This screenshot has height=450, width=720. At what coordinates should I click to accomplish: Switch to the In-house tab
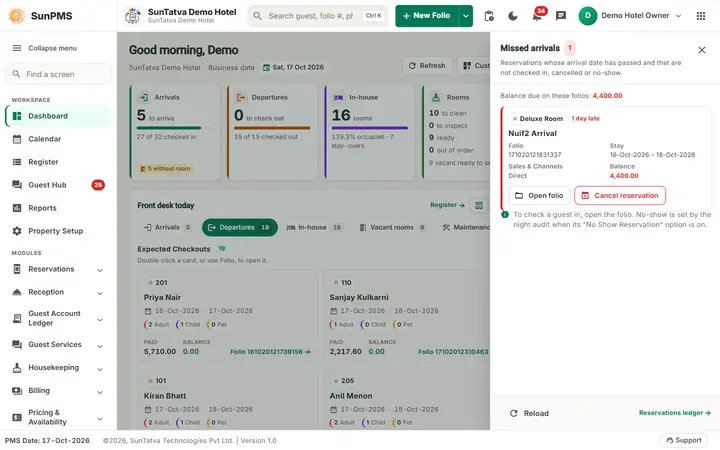(x=314, y=227)
